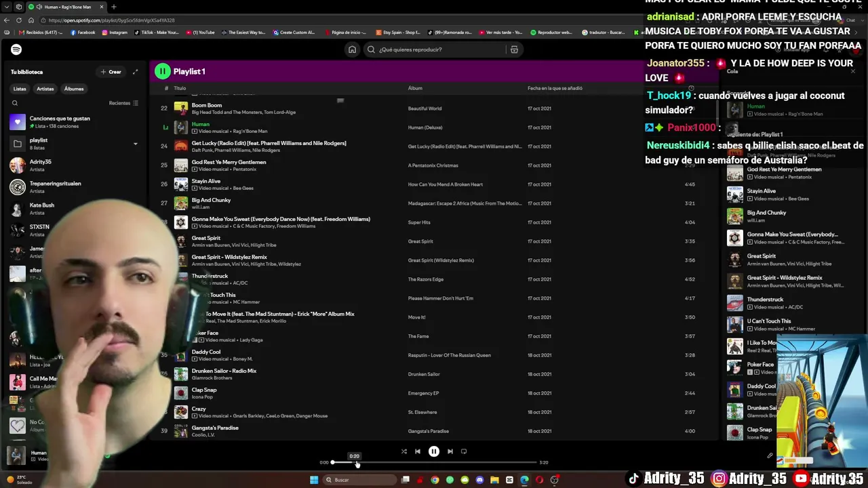Pause playback in the bottom player bar
868x488 pixels.
pyautogui.click(x=434, y=451)
